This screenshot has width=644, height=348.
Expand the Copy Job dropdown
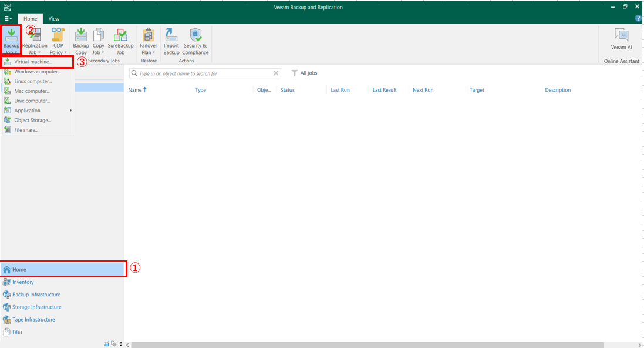pos(98,41)
